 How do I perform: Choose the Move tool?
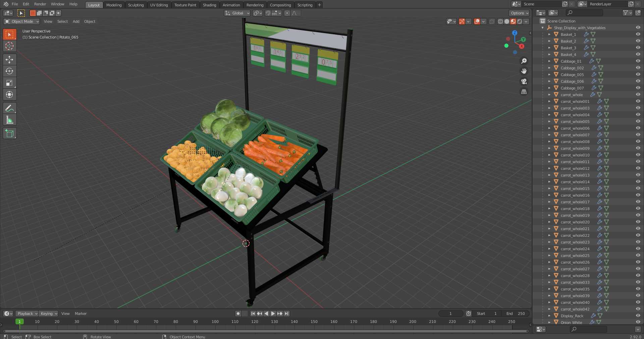pos(9,60)
